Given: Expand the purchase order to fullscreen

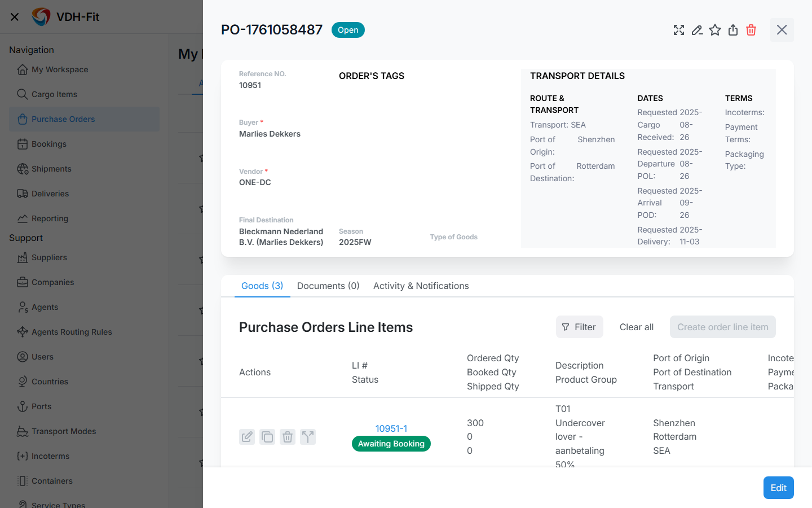Looking at the screenshot, I should click(679, 30).
